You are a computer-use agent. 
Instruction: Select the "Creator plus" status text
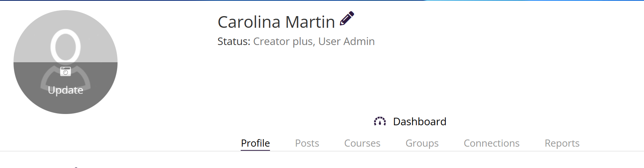(x=283, y=41)
